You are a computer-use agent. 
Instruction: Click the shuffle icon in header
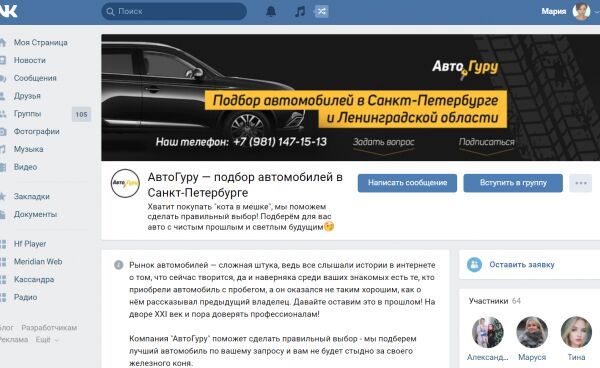tap(321, 11)
